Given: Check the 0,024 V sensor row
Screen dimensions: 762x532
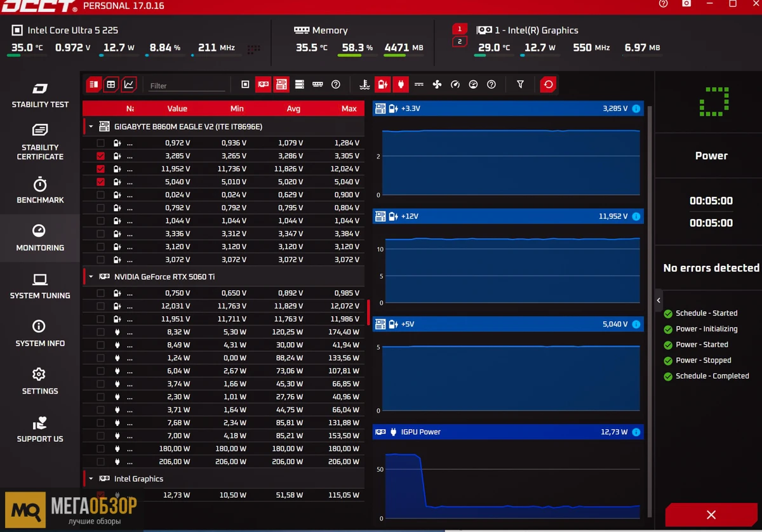Looking at the screenshot, I should pos(100,195).
